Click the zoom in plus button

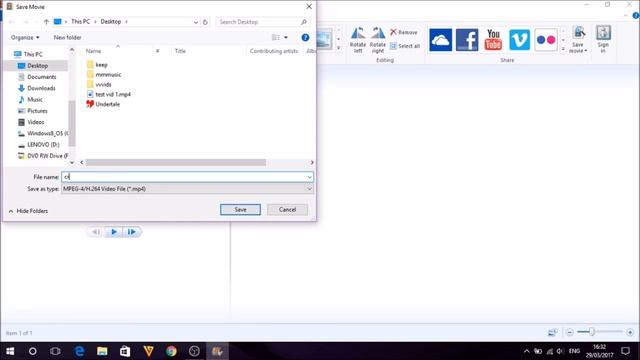coord(630,332)
